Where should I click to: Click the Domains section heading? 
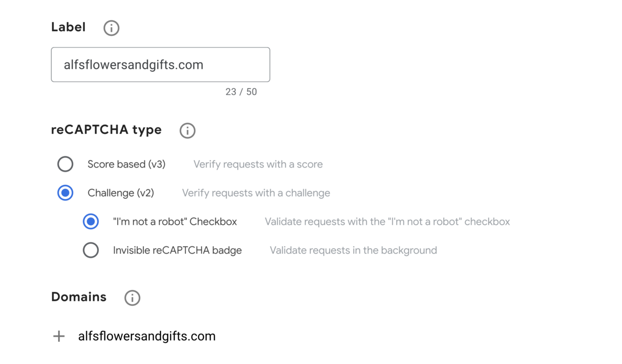(x=79, y=297)
